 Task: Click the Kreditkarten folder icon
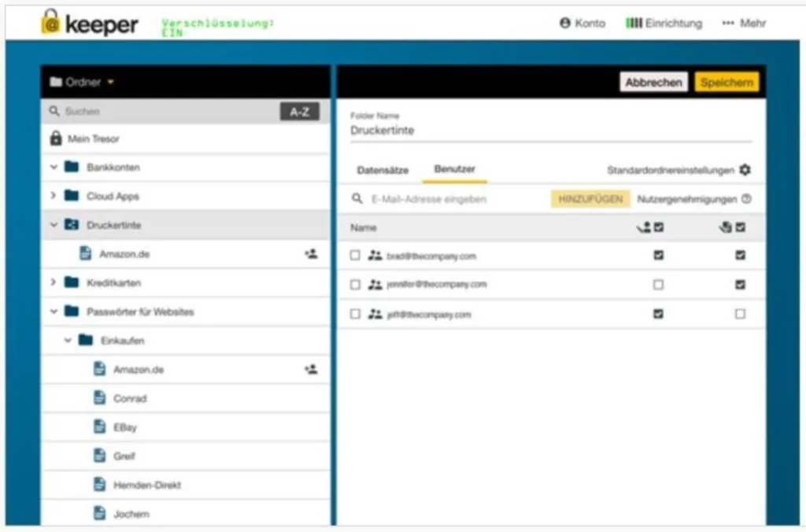72,283
